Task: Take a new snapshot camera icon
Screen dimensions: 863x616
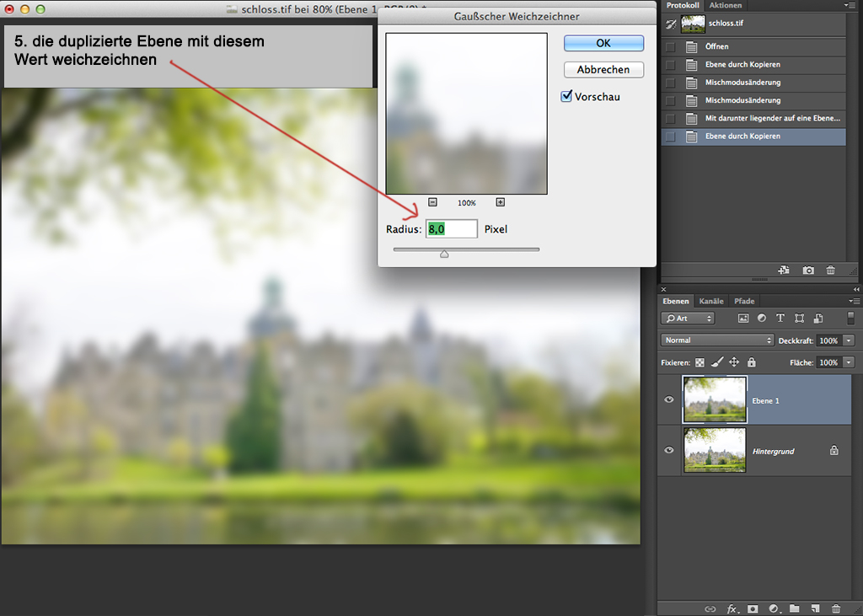Action: pyautogui.click(x=808, y=270)
